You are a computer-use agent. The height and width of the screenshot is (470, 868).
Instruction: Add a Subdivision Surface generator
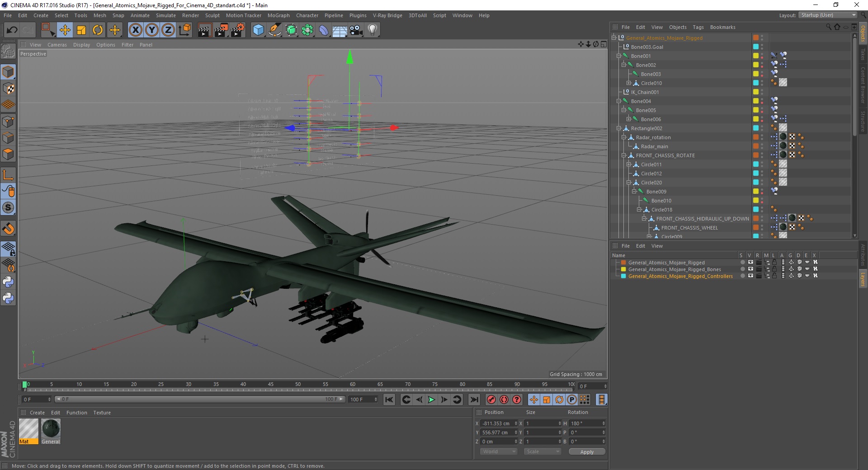click(x=291, y=30)
